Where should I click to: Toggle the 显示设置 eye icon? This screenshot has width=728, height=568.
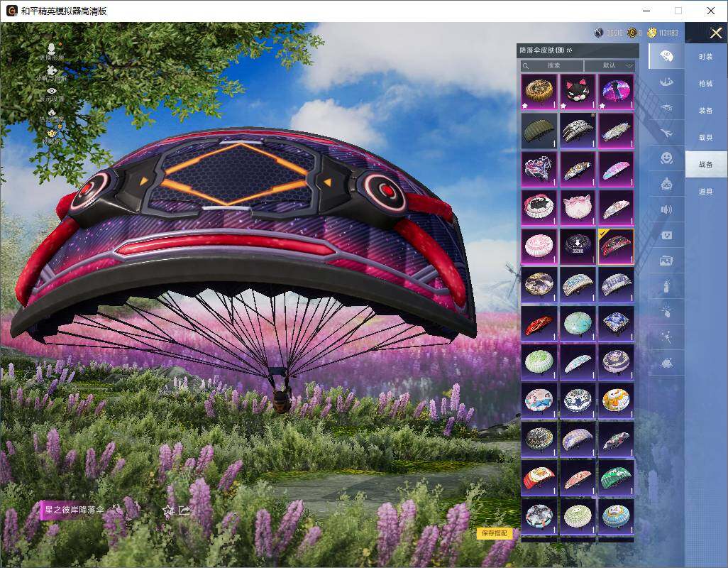tap(52, 91)
